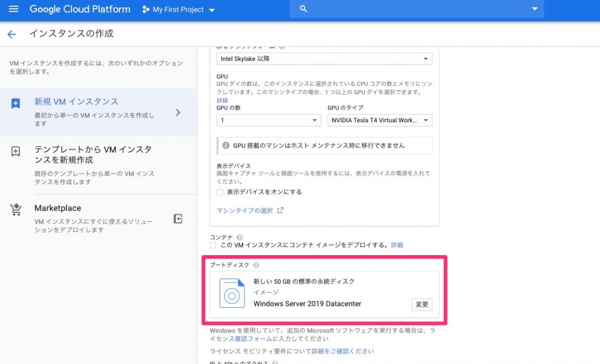Open the NVIDIA Tesla T4 GPU type dropdown

tap(379, 120)
